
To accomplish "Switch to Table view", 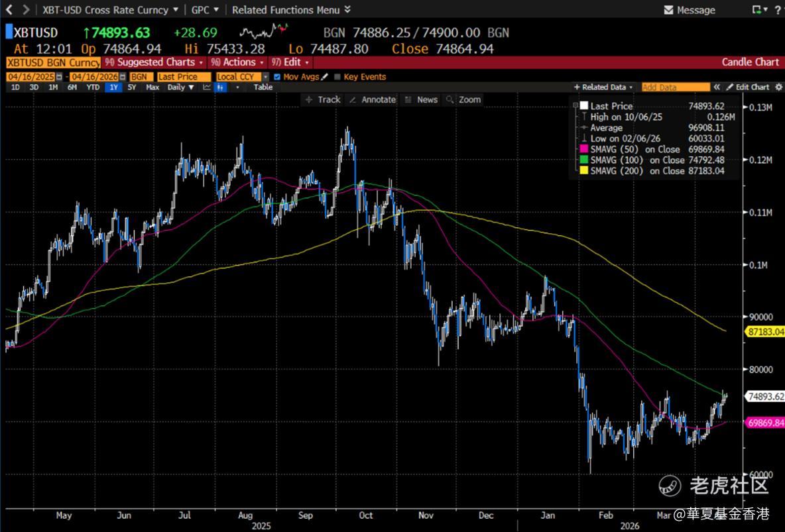I will [x=263, y=87].
